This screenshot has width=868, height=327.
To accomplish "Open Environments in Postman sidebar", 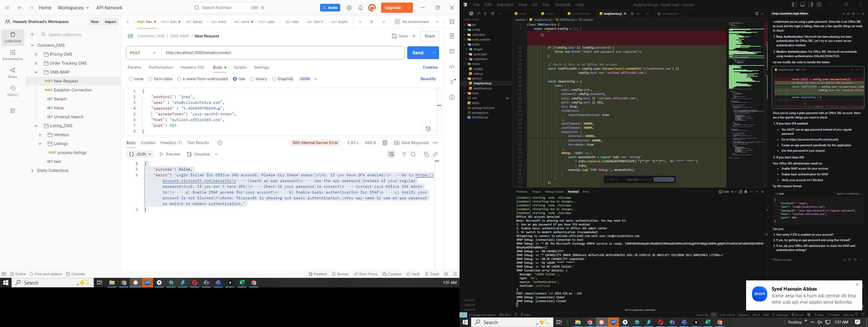I will [x=13, y=55].
